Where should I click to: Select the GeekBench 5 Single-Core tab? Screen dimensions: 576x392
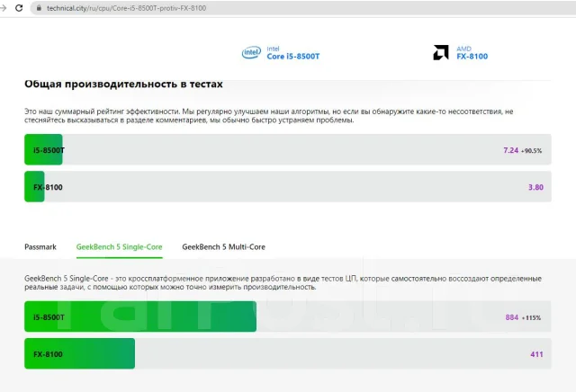tap(119, 247)
